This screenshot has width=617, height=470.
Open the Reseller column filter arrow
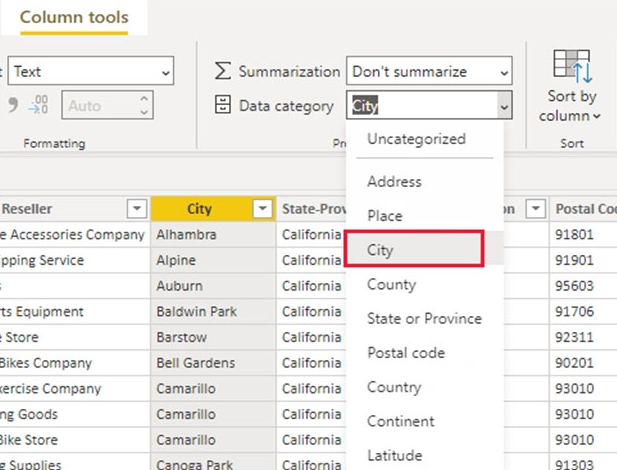coord(137,208)
